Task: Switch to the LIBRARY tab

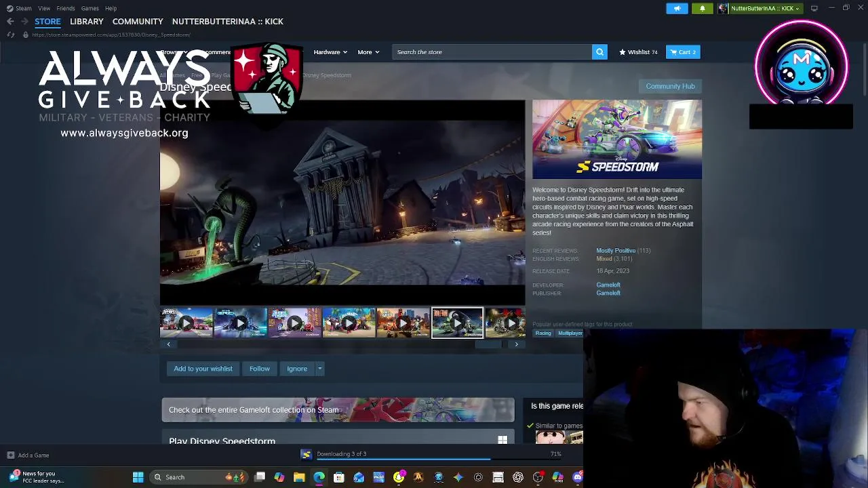Action: [x=87, y=22]
